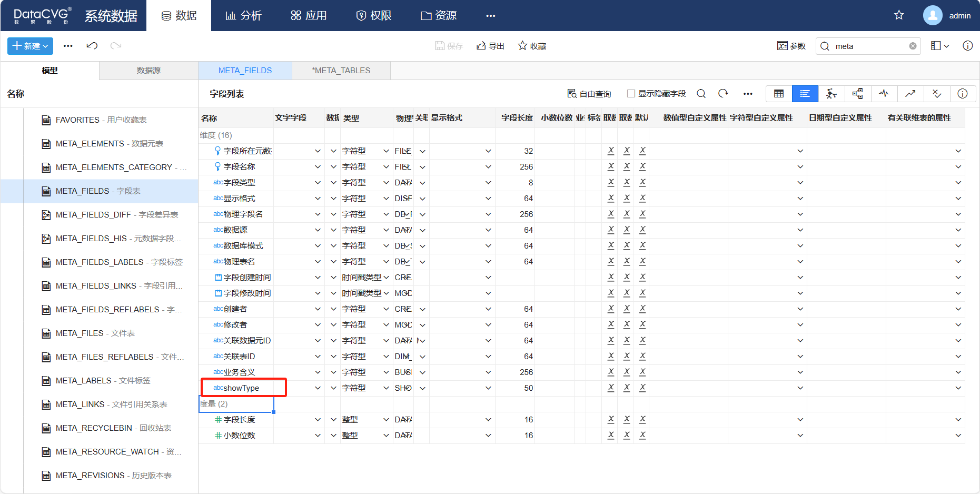Click the meta search input field

(x=869, y=46)
